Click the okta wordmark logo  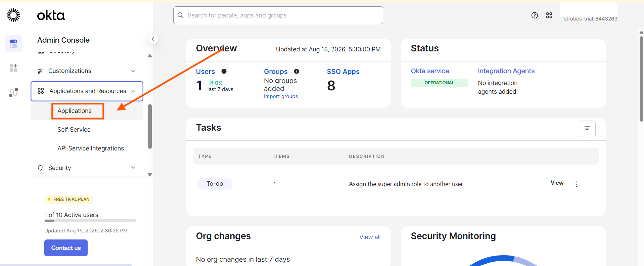[51, 15]
